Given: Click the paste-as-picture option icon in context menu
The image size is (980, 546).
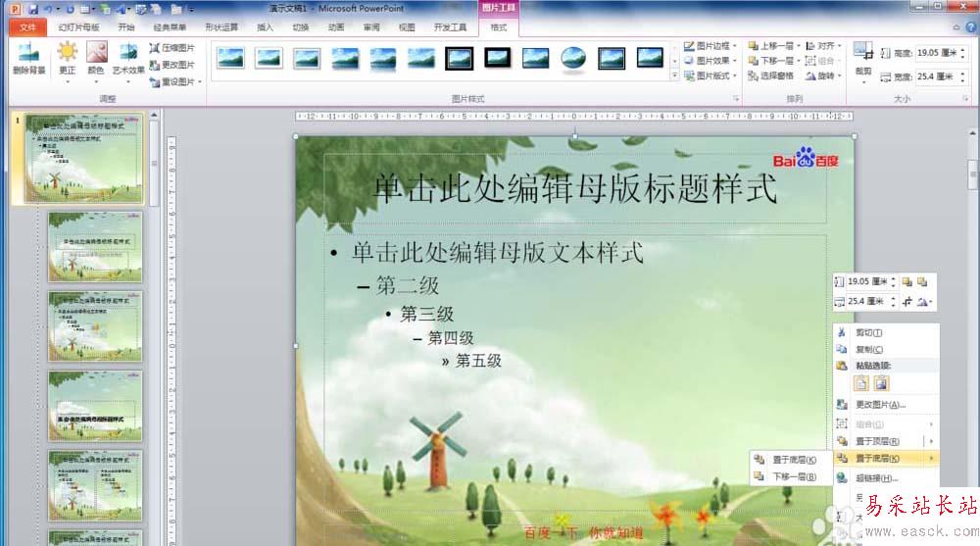Looking at the screenshot, I should [x=881, y=383].
